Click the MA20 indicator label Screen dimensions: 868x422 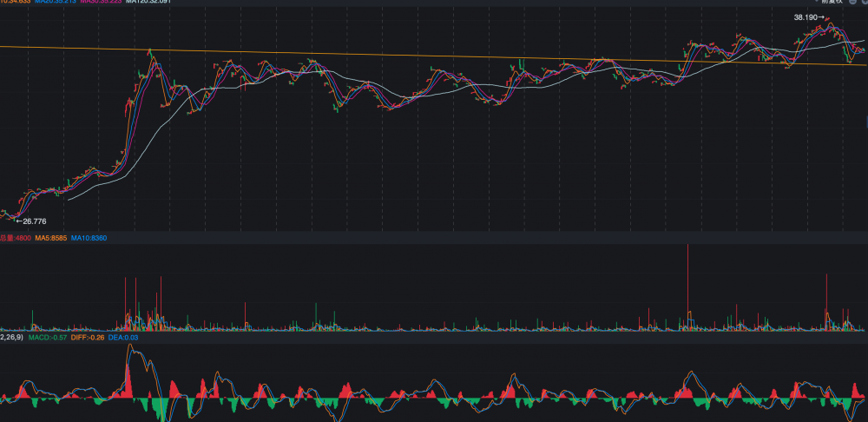point(55,2)
